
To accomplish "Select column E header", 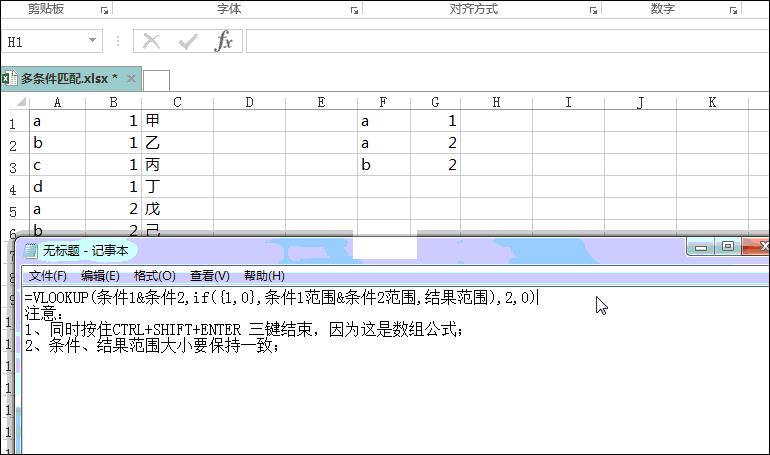I will coord(321,102).
